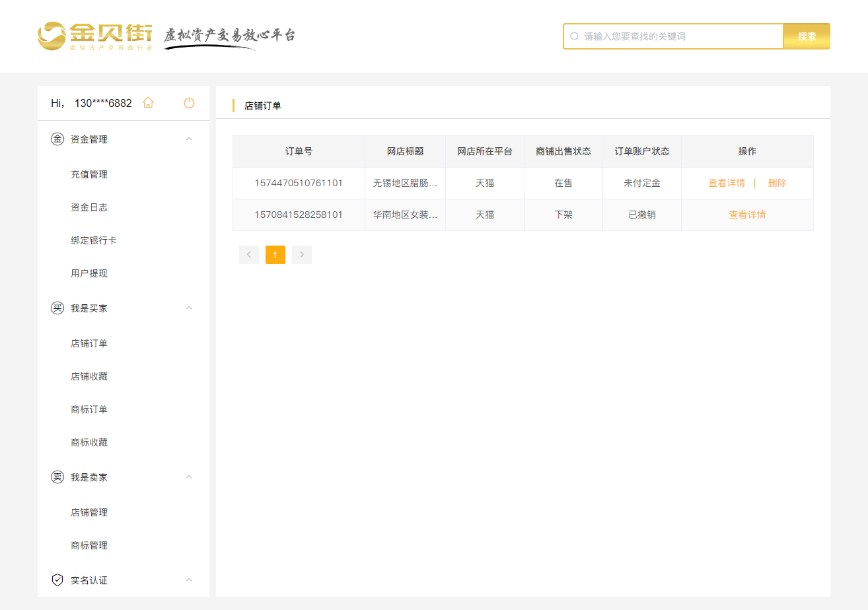Click the 在售 status cell

[x=563, y=183]
